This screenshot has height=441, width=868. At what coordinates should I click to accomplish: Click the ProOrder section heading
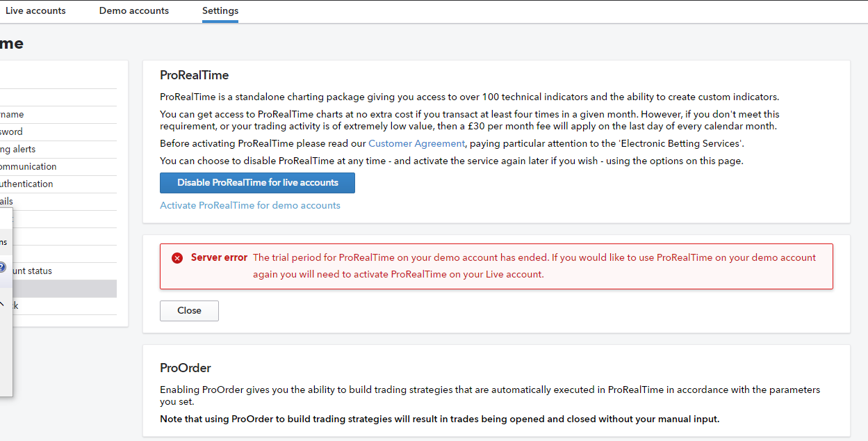185,368
